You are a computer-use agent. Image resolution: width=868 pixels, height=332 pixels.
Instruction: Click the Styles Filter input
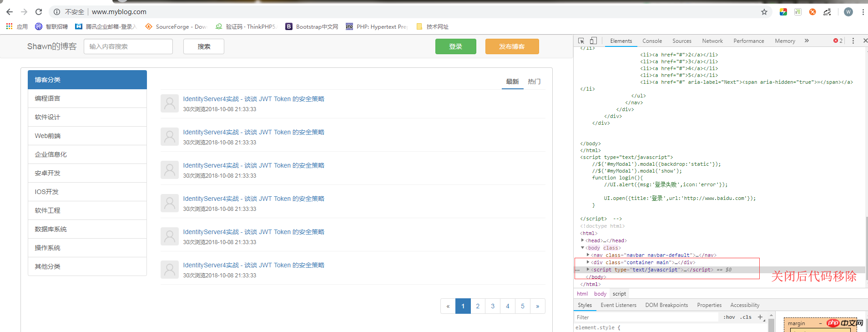point(646,317)
